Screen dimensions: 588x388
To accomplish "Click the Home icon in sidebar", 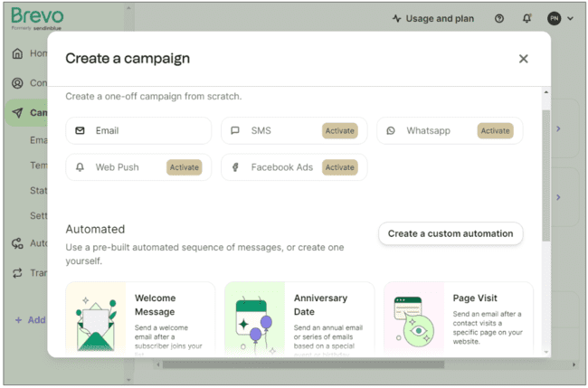I will 17,53.
